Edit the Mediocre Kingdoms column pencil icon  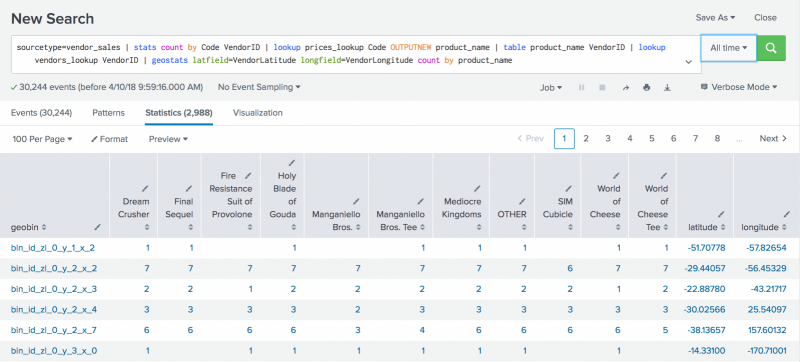[x=477, y=189]
